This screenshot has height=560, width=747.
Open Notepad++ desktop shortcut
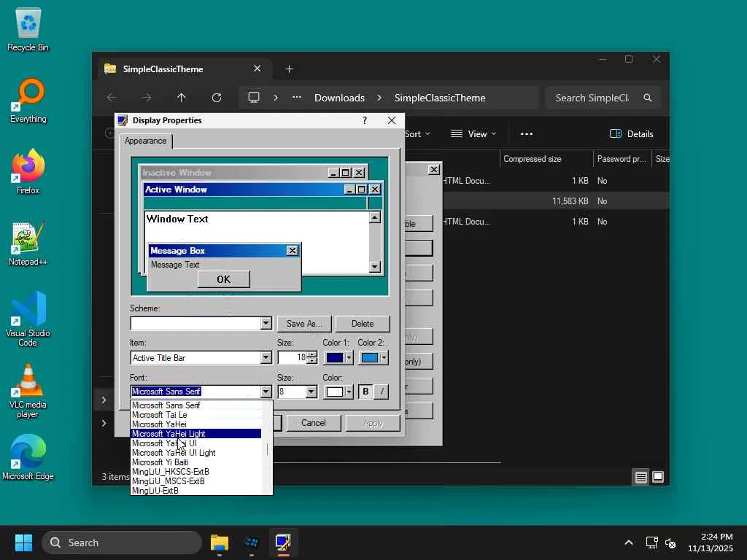(28, 244)
